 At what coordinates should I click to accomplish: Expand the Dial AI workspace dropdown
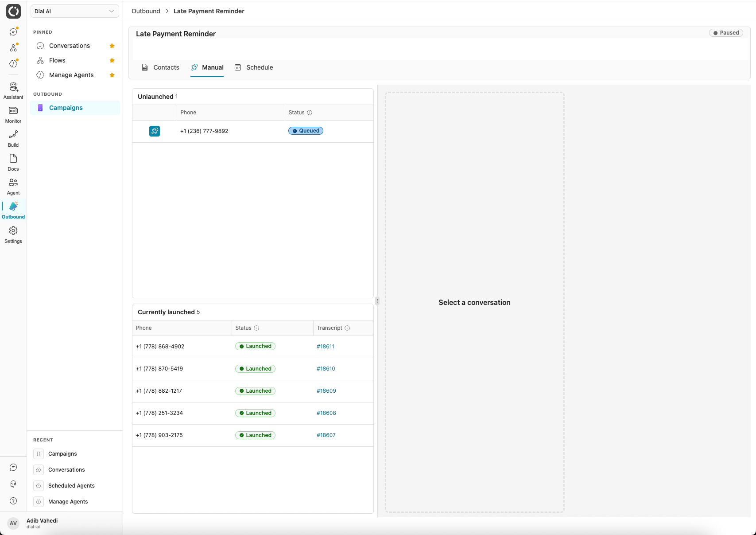coord(75,11)
